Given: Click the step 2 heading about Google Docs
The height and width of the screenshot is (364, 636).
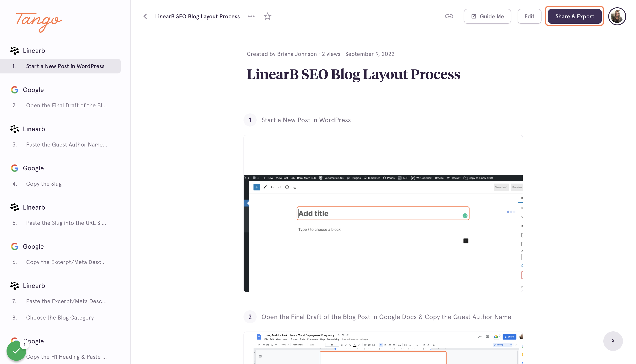Looking at the screenshot, I should point(386,317).
